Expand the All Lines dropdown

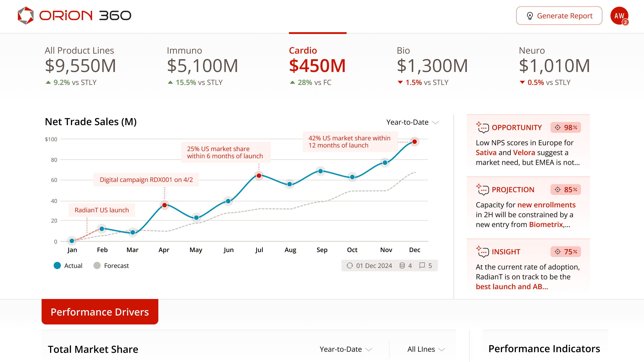click(426, 349)
